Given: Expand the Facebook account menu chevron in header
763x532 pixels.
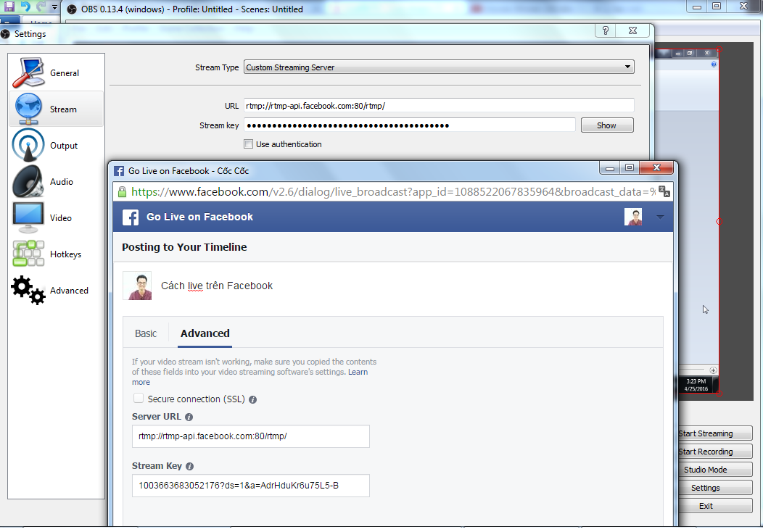Looking at the screenshot, I should coord(660,217).
